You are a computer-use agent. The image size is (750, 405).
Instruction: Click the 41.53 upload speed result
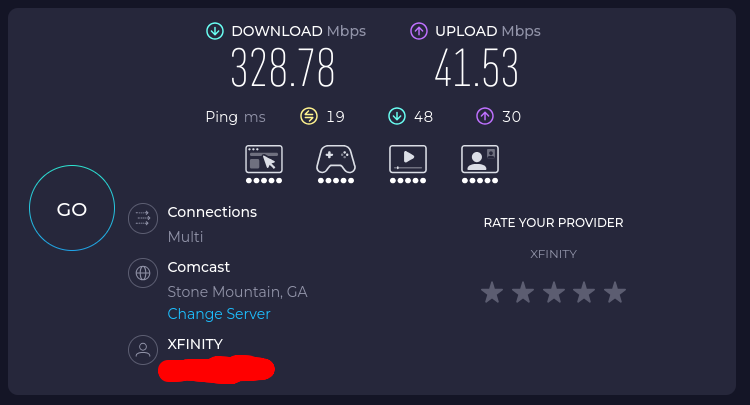tap(476, 68)
